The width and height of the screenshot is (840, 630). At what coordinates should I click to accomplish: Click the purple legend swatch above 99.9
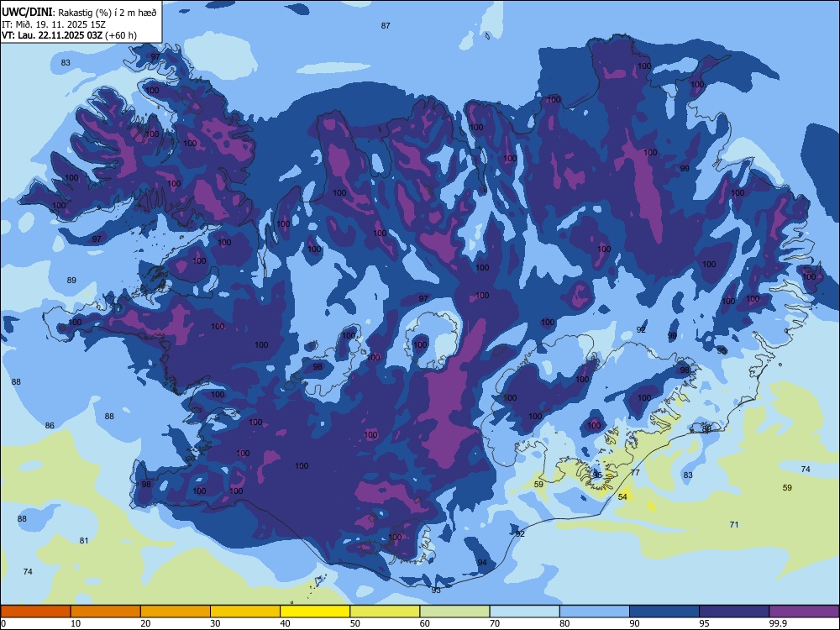[804, 612]
